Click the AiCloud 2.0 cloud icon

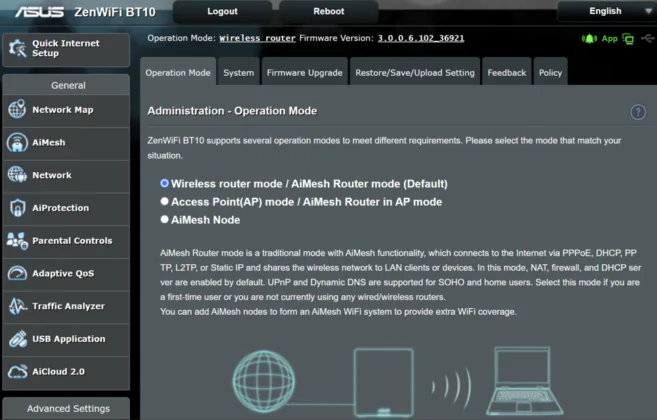tap(17, 371)
